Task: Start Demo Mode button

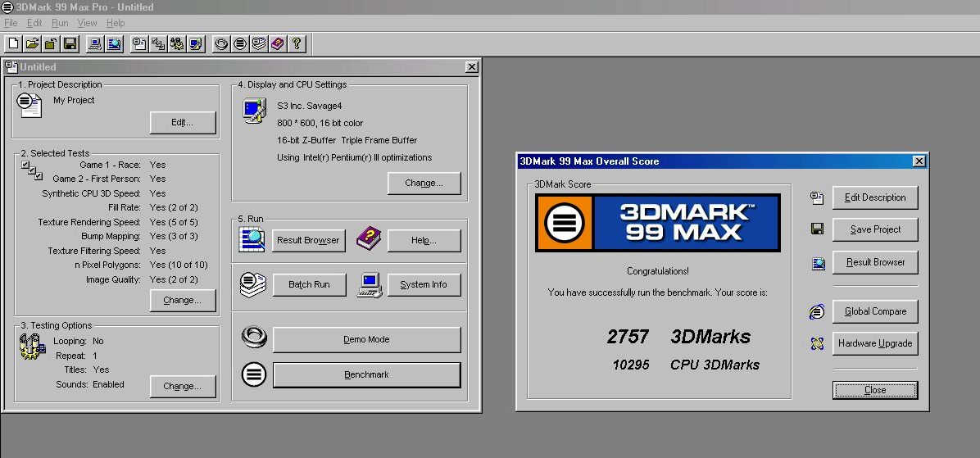Action: coord(366,339)
